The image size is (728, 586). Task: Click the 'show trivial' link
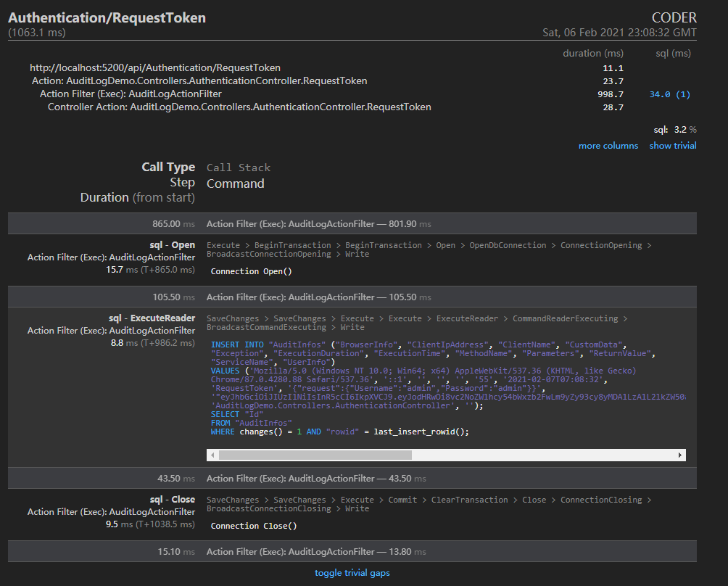[673, 145]
